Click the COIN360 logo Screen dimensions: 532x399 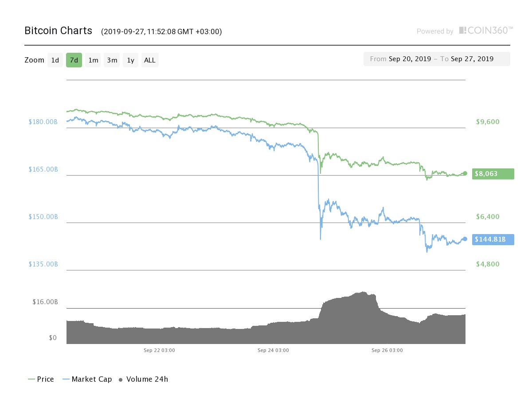tap(486, 30)
